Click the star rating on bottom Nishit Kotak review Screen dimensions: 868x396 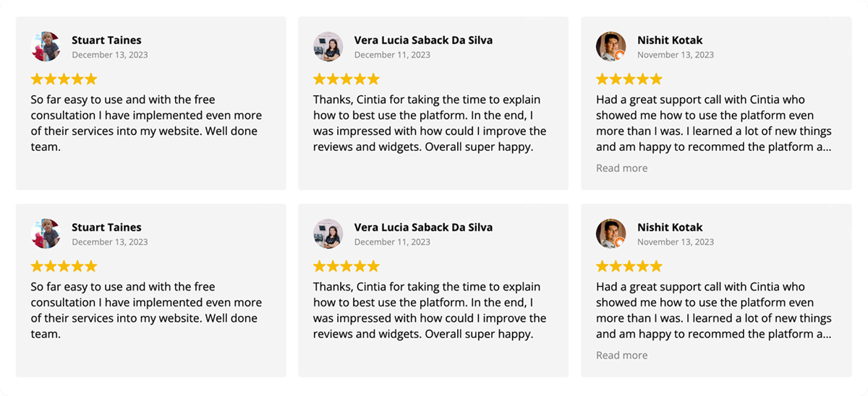[x=629, y=266]
